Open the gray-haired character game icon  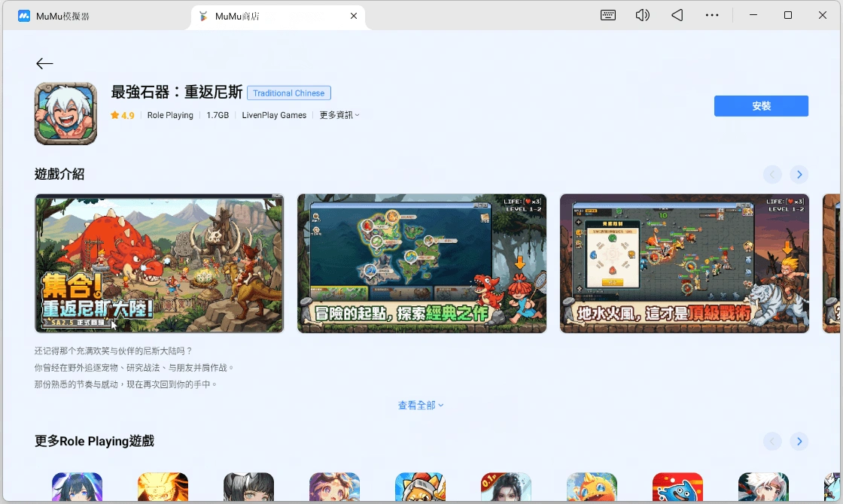[248, 487]
